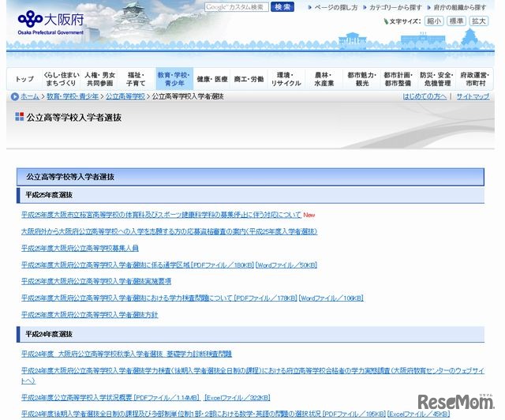Image resolution: width=505 pixels, height=420 pixels.
Task: Open 都市計画・都市整備 tab
Action: tap(398, 79)
